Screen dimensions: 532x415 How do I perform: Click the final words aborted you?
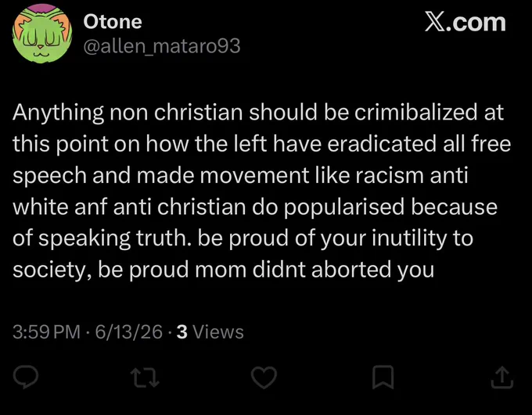[372, 270]
